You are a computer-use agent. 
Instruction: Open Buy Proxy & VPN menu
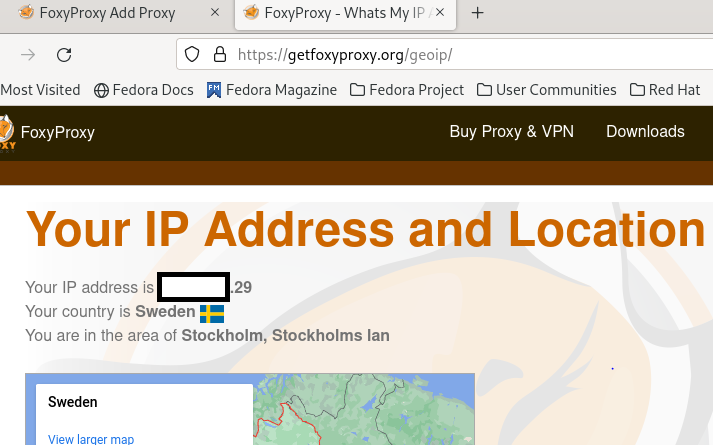pyautogui.click(x=511, y=132)
